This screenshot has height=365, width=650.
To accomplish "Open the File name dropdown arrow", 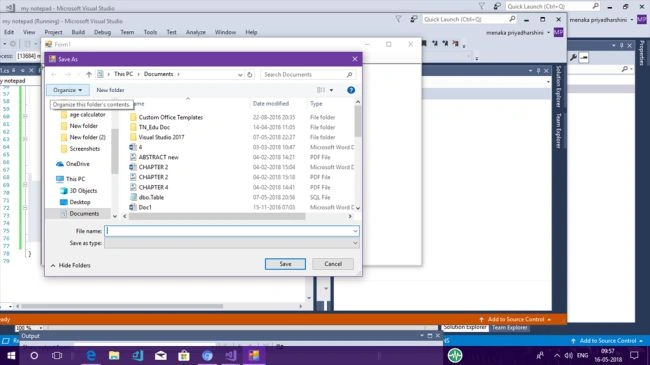I will tap(355, 231).
